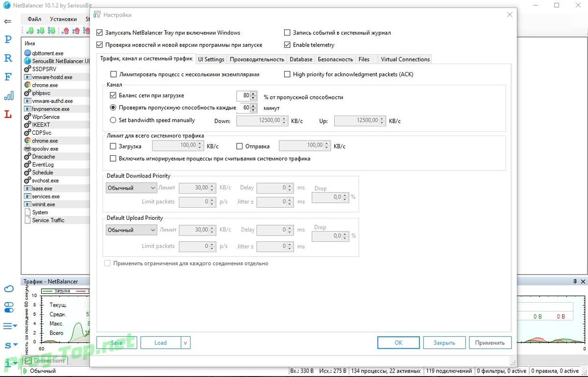Click the Закрыть button

pyautogui.click(x=444, y=343)
